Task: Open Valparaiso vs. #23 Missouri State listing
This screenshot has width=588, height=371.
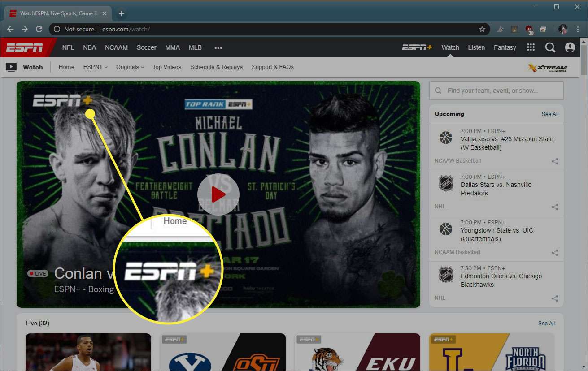Action: [x=507, y=143]
